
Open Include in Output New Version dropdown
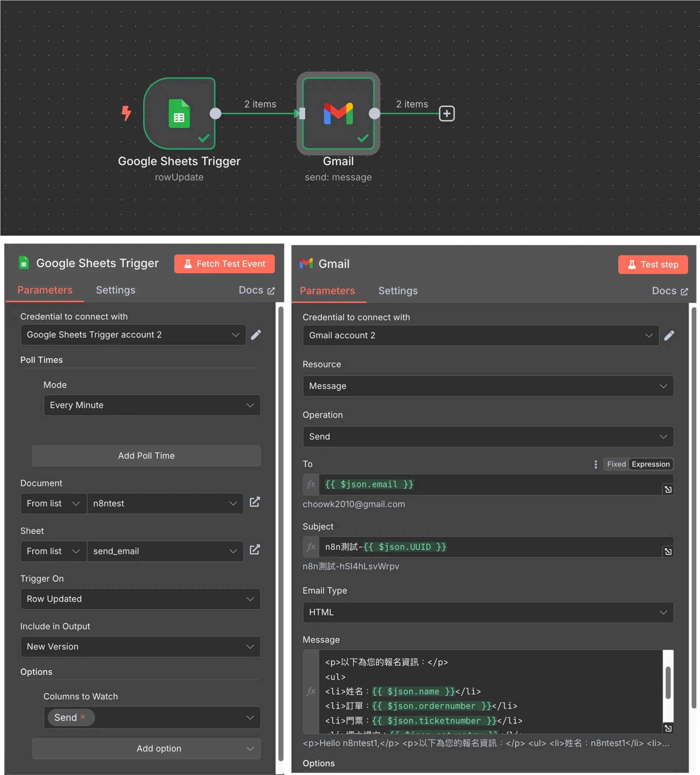(x=140, y=647)
